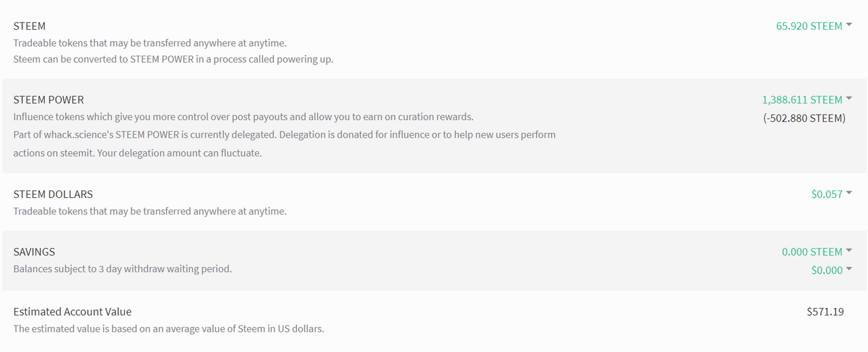Viewport: 868px width, 352px height.
Task: Select the $571.19 estimated account value
Action: (x=825, y=312)
